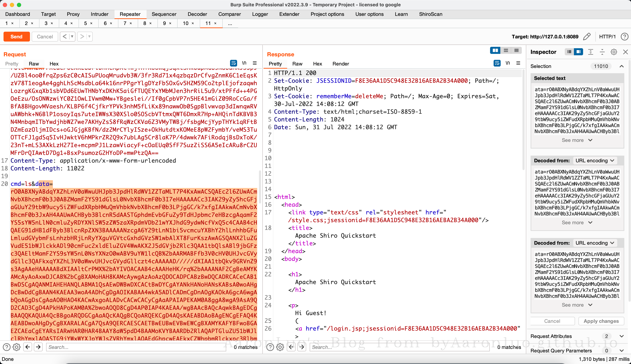Go to previous response search match
The height and width of the screenshot is (364, 631).
[x=291, y=347]
